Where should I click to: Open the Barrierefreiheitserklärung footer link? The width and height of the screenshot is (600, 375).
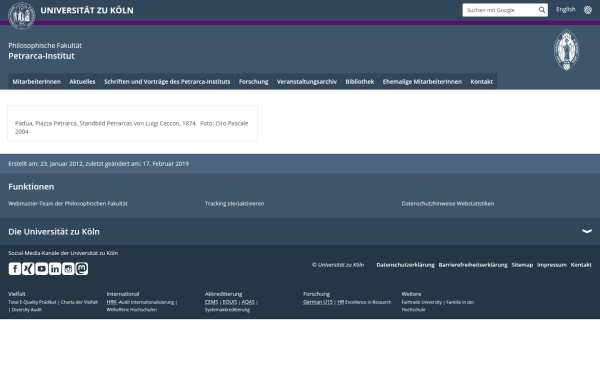pos(473,265)
